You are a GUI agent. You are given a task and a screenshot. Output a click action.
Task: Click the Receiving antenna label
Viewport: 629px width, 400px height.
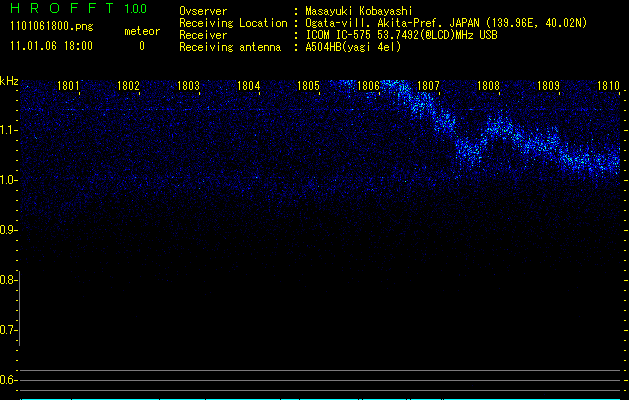230,47
